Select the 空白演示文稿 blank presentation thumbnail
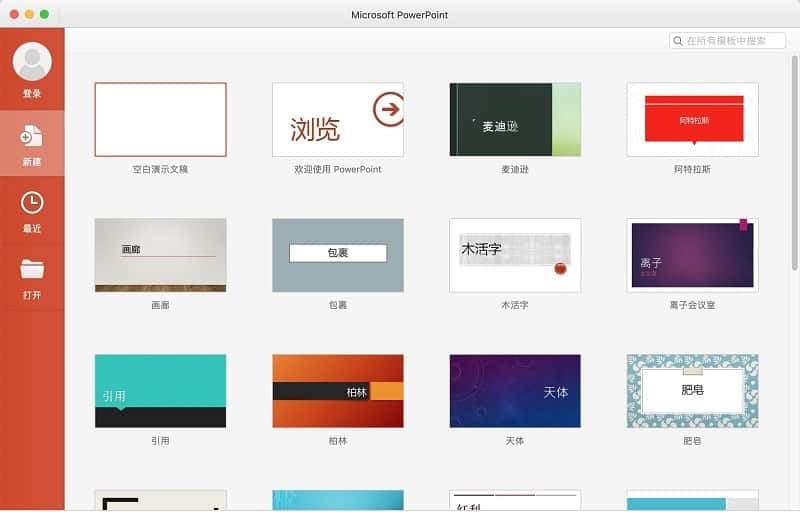Image resolution: width=800 pixels, height=512 pixels. (160, 119)
